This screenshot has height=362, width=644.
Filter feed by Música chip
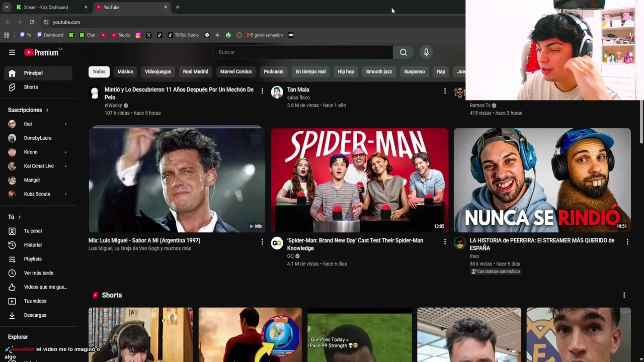[125, 71]
